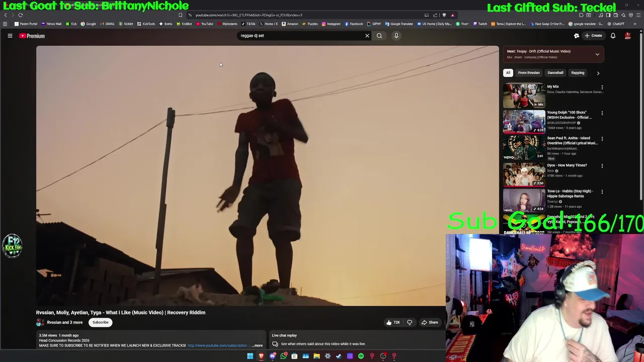Bookmark this page icon
Screen dimensions: 644x362
(180, 15)
